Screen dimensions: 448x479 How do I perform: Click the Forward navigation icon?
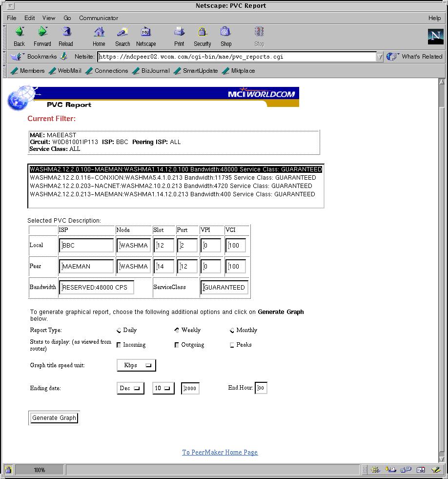coord(42,31)
